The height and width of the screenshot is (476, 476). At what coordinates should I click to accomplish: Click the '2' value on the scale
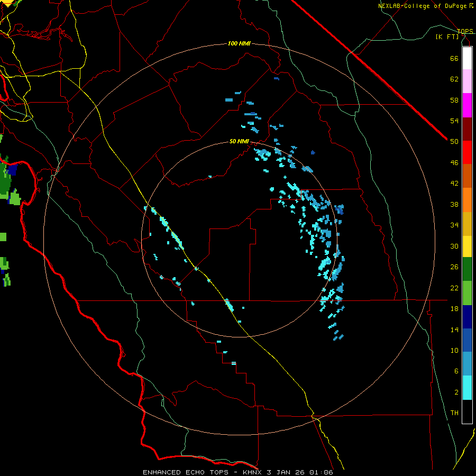(456, 392)
